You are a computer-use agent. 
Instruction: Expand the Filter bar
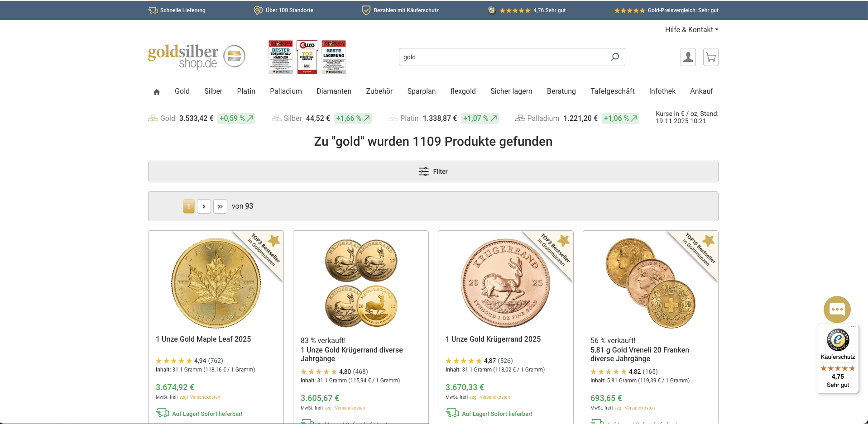click(x=433, y=172)
